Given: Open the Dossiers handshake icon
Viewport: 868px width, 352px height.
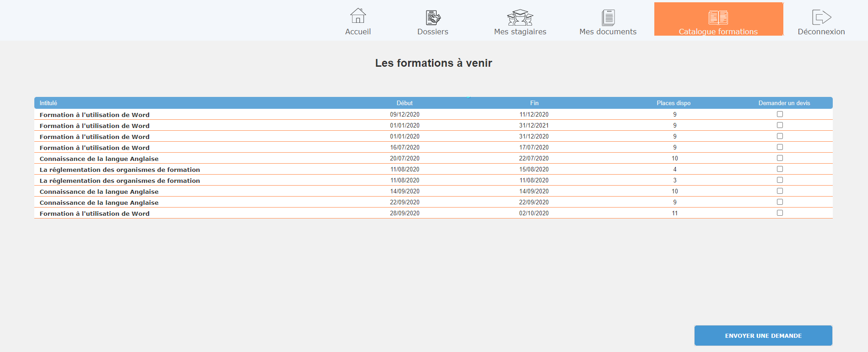Looking at the screenshot, I should coord(432,17).
